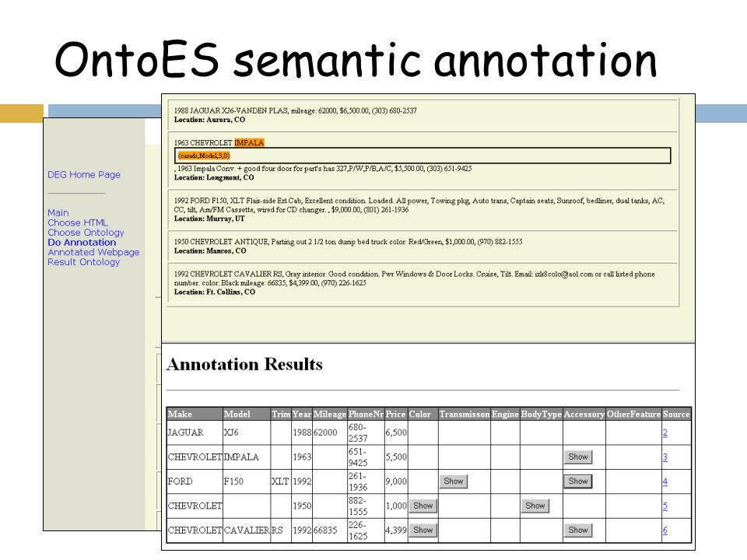Click 'Location: Mancos, CO' in antique ad
Screen dimensions: 747x560
click(x=210, y=250)
